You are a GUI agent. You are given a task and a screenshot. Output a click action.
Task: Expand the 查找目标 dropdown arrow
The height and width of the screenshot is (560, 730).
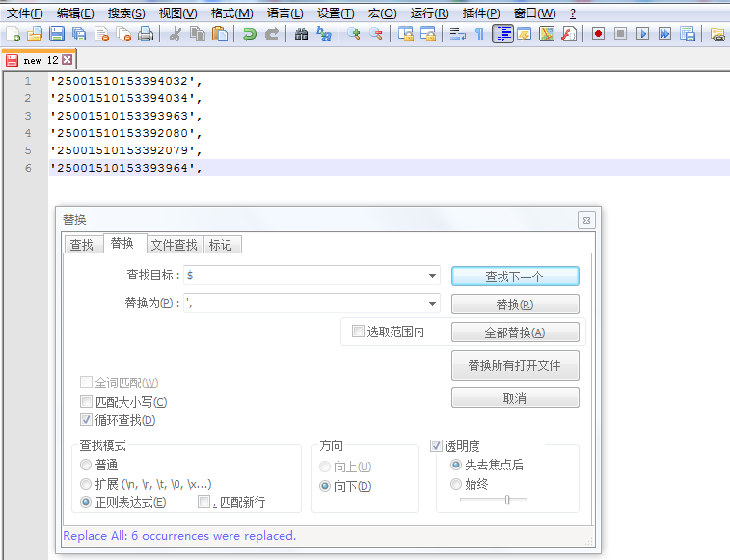click(x=433, y=276)
